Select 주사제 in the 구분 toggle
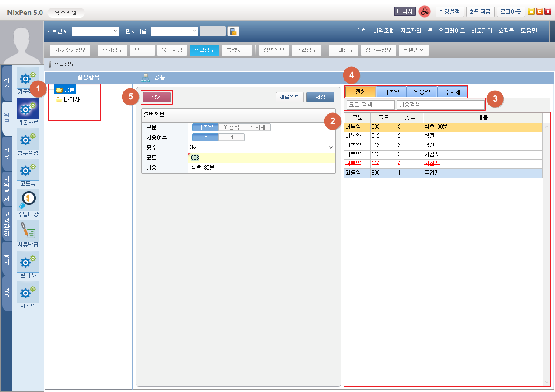Image resolution: width=555 pixels, height=392 pixels. (258, 127)
